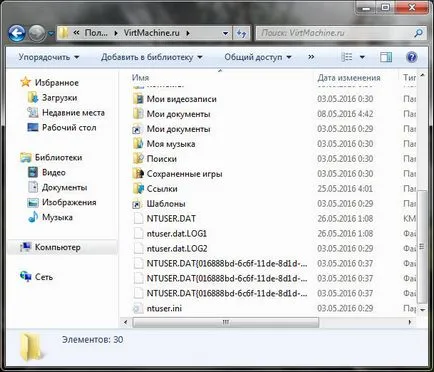Open recent pages dropdown beside navigation arrows
This screenshot has width=434, height=372.
[x=51, y=34]
